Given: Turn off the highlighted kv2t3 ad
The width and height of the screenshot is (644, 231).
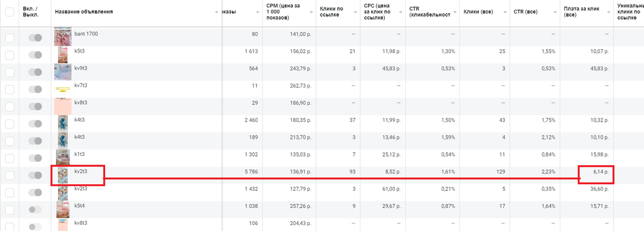Looking at the screenshot, I should (35, 175).
